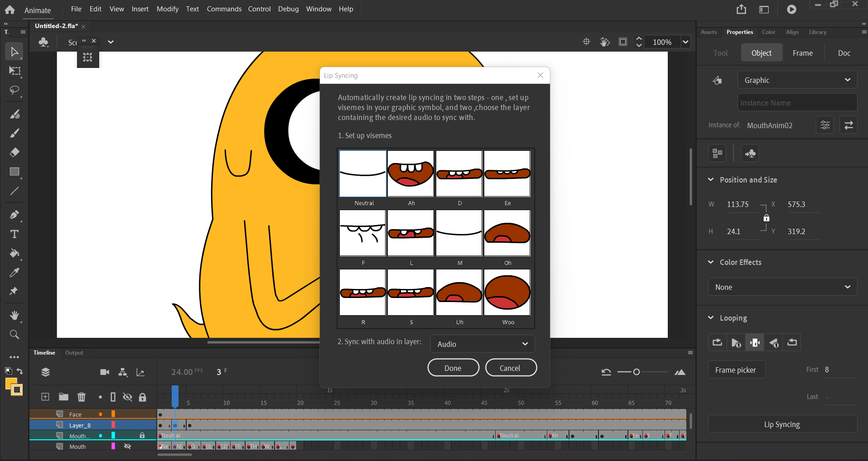Select the Hand tool
This screenshot has height=461, width=868.
[14, 315]
